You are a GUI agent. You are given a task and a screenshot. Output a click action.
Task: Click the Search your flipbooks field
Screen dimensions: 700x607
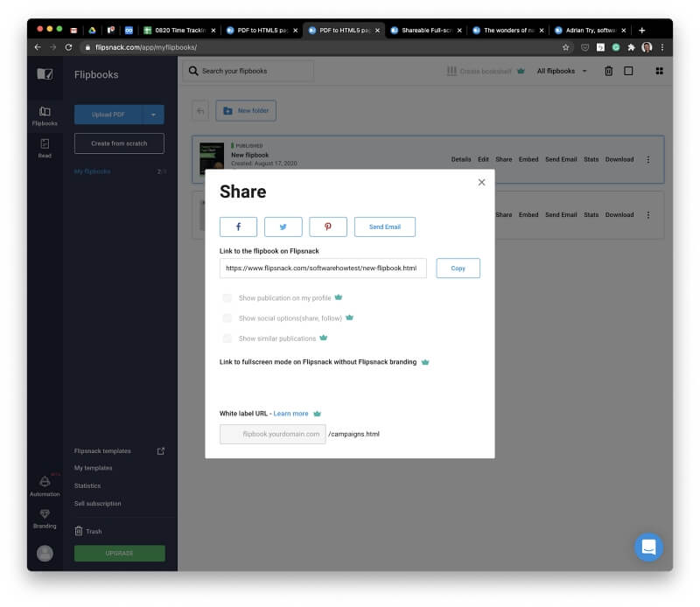pos(248,71)
